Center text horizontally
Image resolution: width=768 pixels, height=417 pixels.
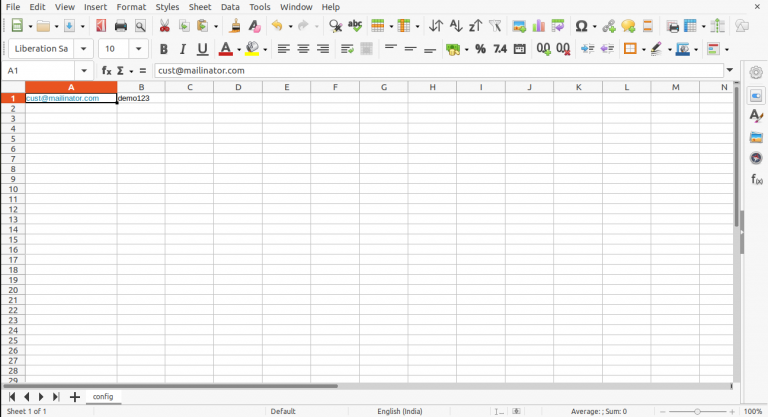(x=303, y=49)
